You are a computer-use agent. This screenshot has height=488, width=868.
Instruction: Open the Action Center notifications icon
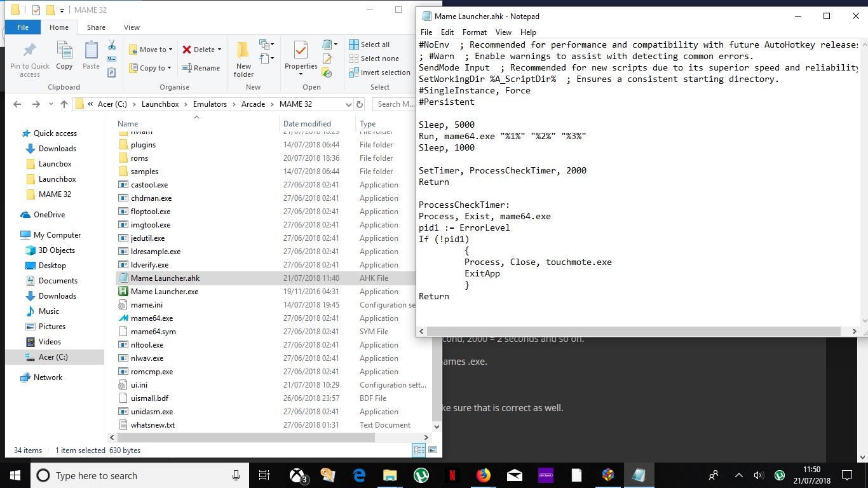pos(846,475)
